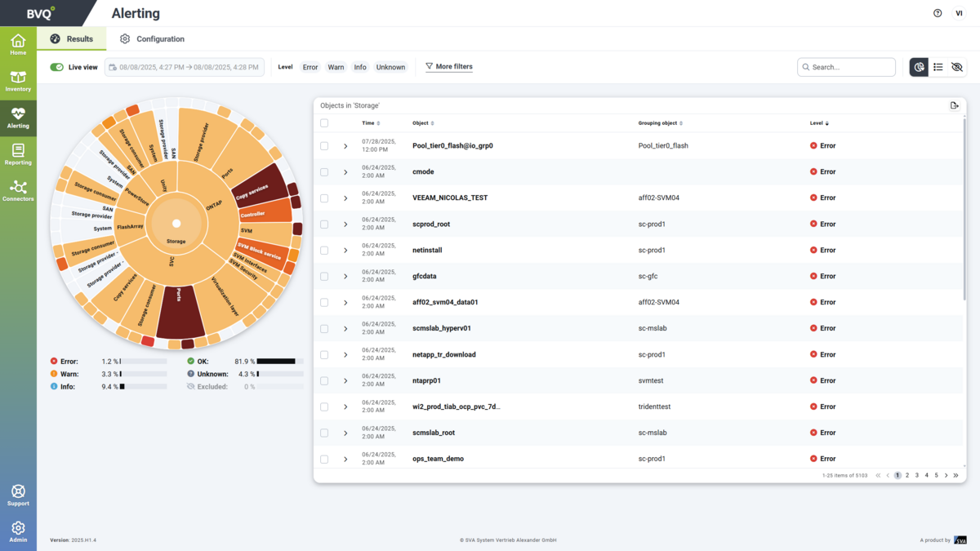The width and height of the screenshot is (980, 551).
Task: Open the More filters dropdown
Action: point(449,67)
